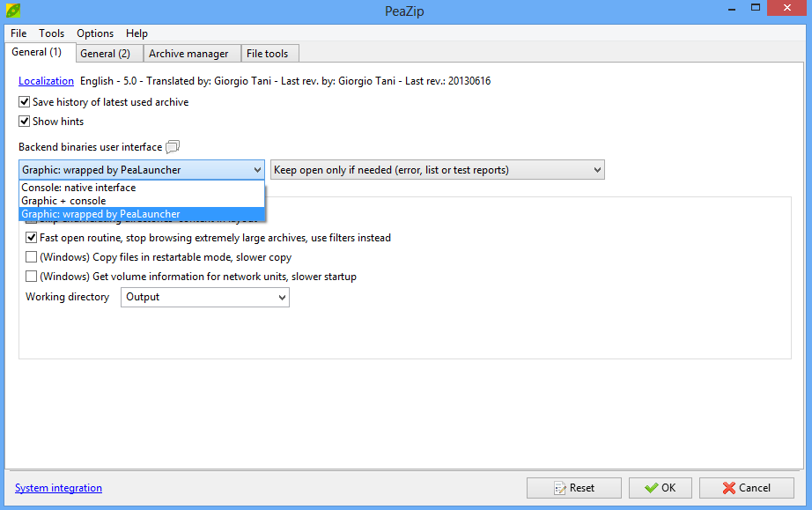Viewport: 812px width, 510px height.
Task: Click the Cancel button
Action: click(x=747, y=488)
